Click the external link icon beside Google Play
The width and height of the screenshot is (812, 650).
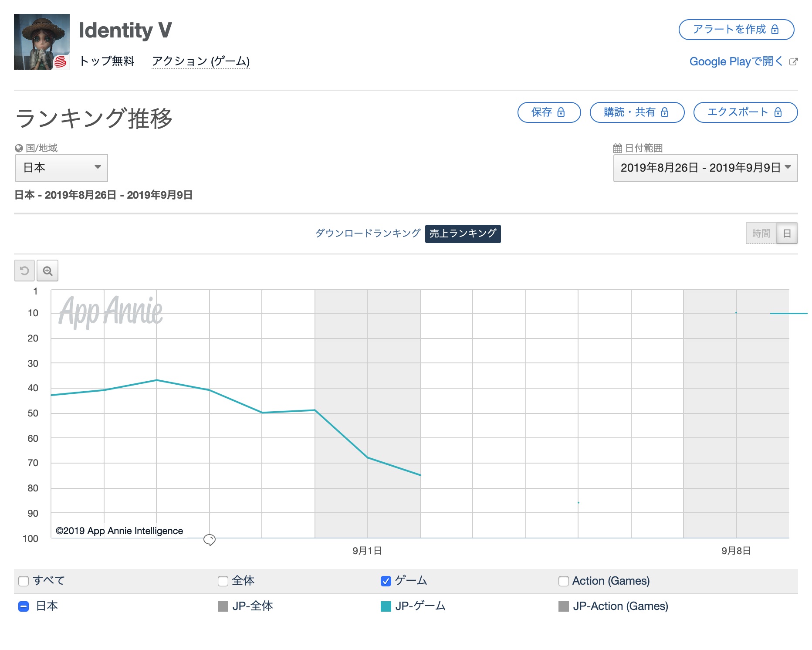(793, 62)
